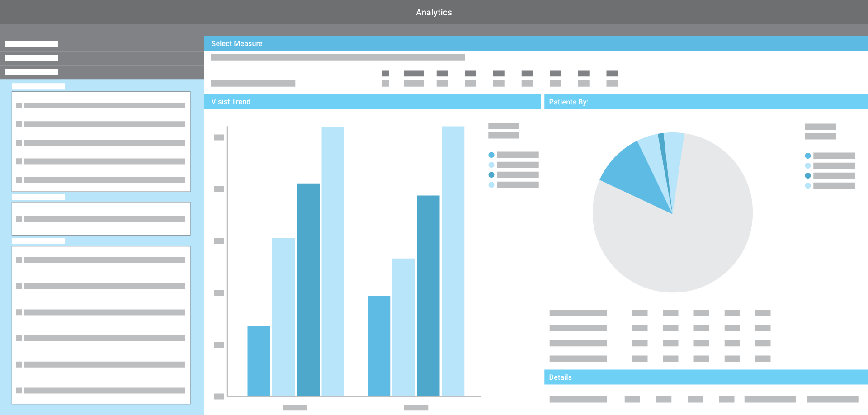Select the second navigation item in the left sidebar

tap(31, 58)
